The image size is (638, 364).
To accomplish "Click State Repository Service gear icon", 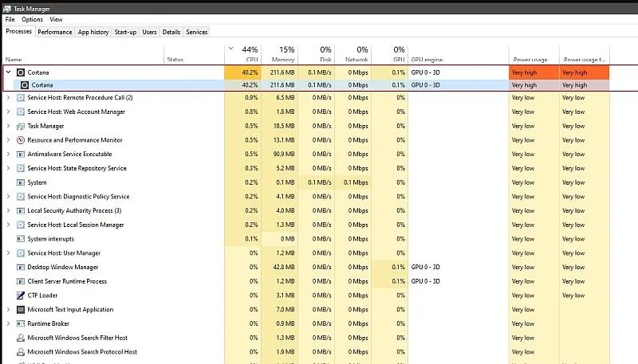I will pos(21,168).
